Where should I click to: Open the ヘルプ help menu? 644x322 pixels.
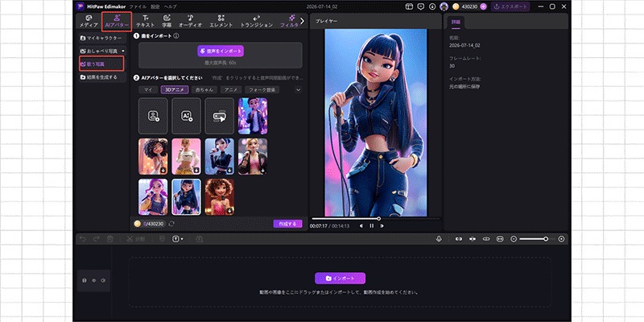[x=170, y=7]
